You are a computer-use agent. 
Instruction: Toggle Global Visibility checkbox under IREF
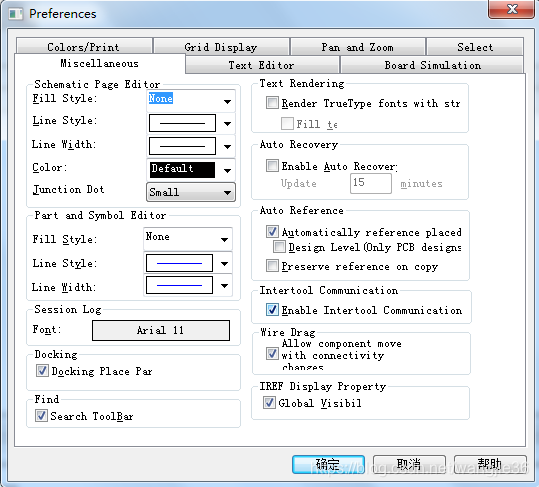click(269, 402)
